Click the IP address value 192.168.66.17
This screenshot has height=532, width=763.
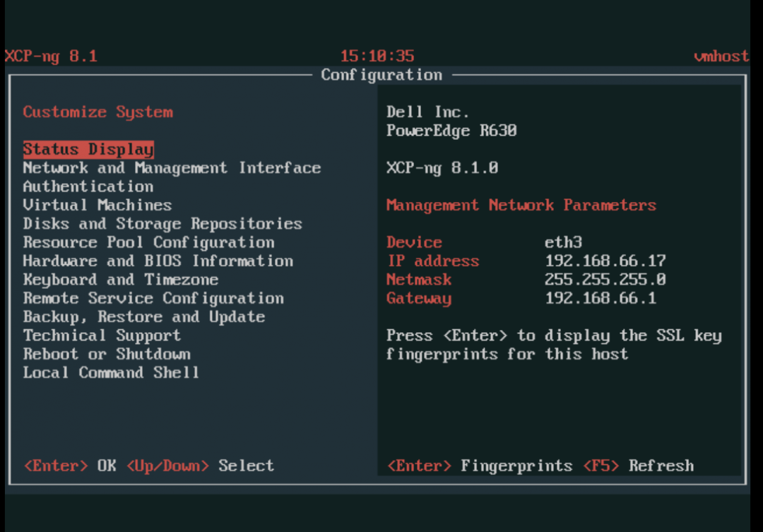click(605, 261)
